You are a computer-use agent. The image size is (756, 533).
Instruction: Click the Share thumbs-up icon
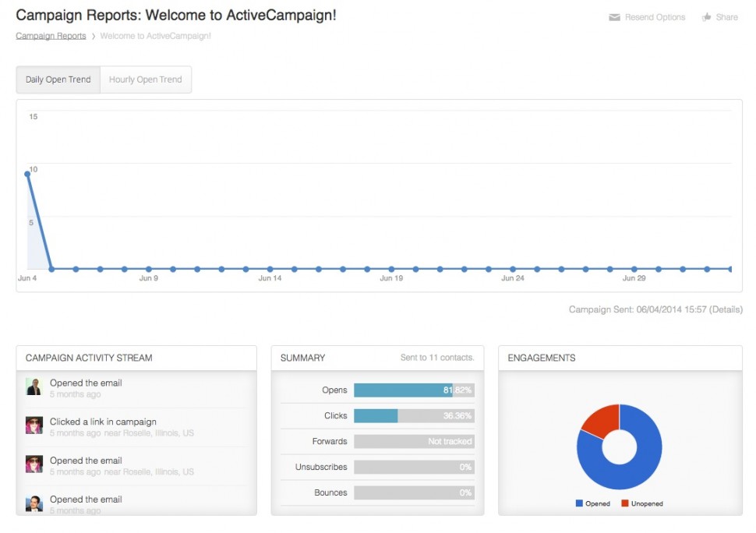[x=706, y=17]
